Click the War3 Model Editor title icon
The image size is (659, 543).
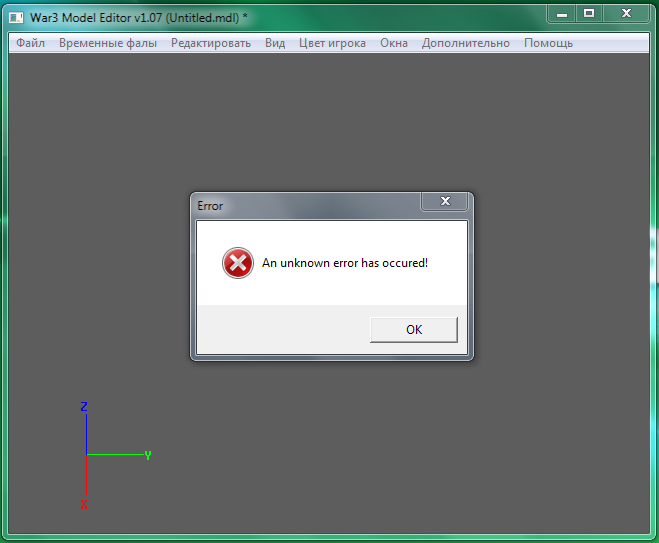pos(16,18)
